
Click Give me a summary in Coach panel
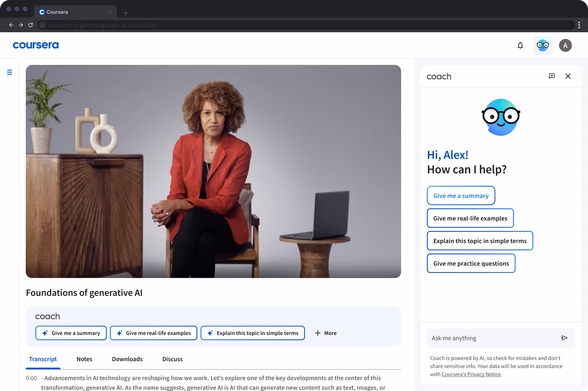tap(461, 196)
